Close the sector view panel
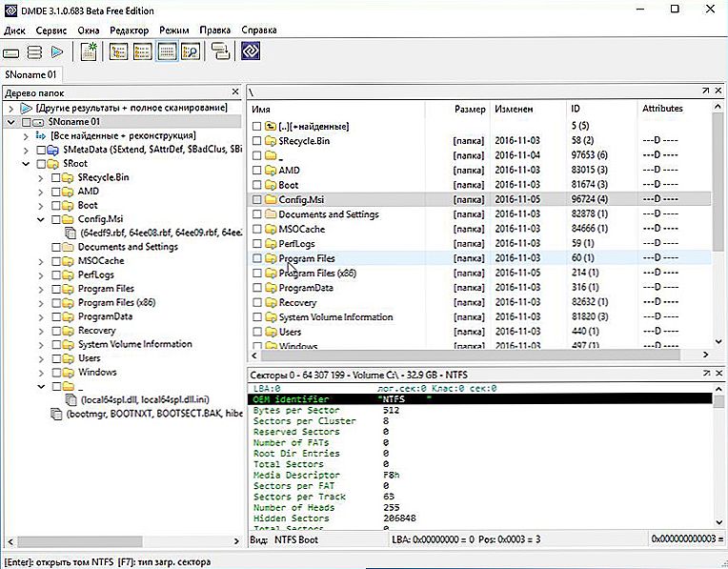 point(718,373)
